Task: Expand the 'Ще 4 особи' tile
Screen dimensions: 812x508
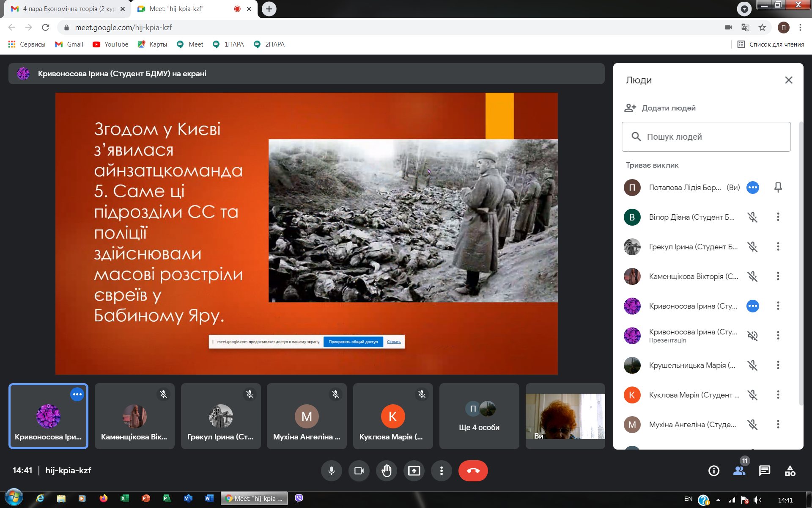Action: tap(479, 416)
